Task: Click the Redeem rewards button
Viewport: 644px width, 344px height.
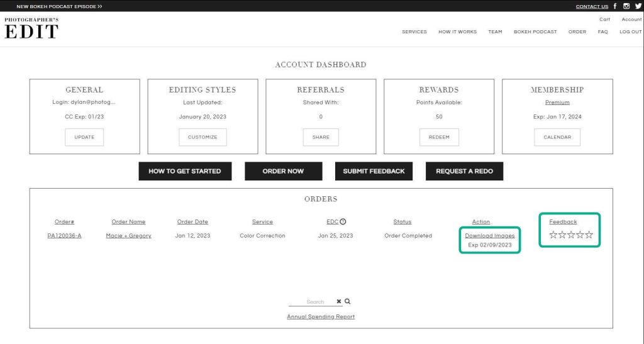Action: click(439, 137)
